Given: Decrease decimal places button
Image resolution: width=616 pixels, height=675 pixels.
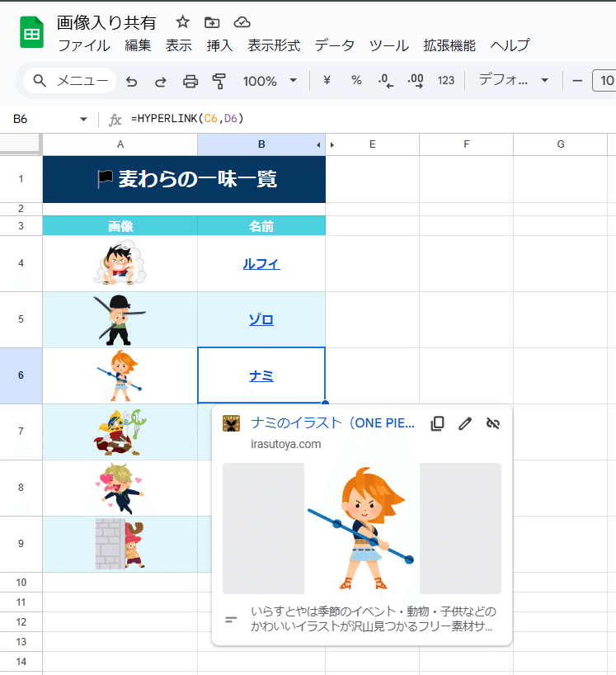Looking at the screenshot, I should (x=385, y=81).
